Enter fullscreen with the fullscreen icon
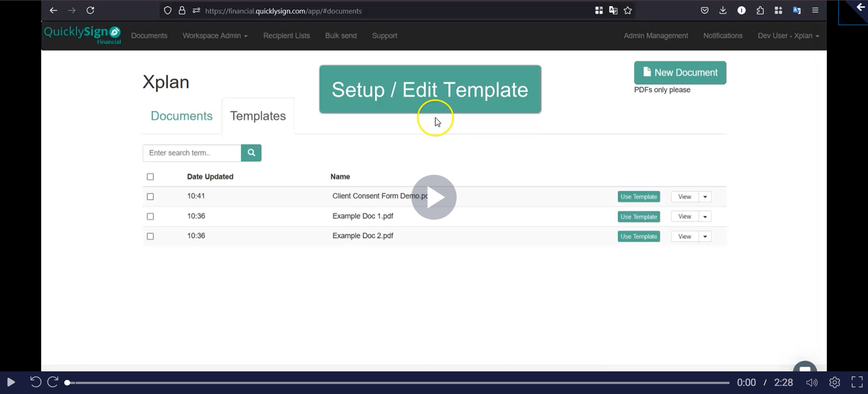The height and width of the screenshot is (394, 868). click(857, 382)
